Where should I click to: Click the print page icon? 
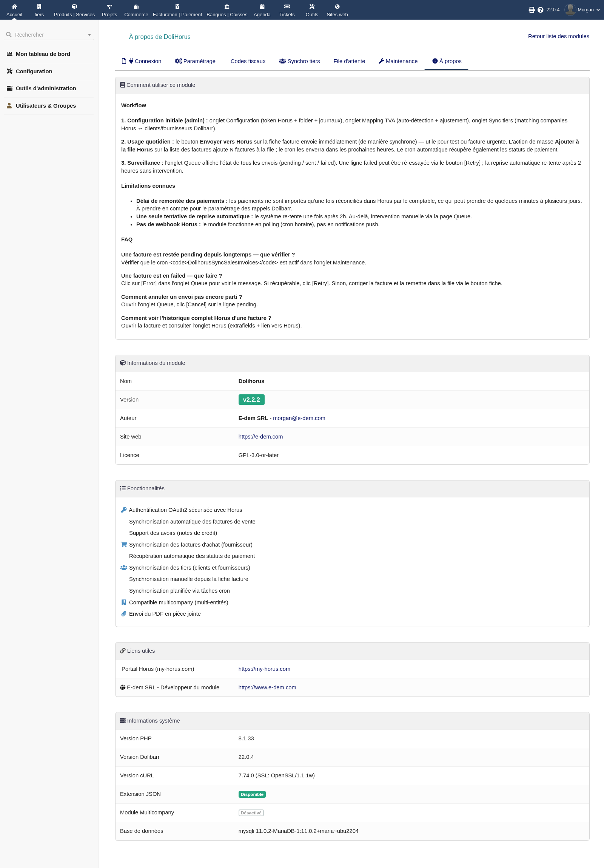point(532,10)
